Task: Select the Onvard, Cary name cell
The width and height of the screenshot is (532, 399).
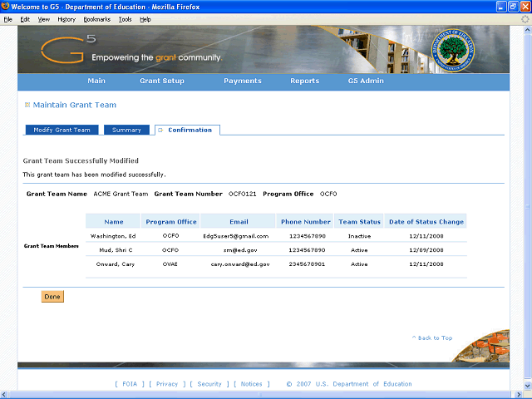Action: 116,264
